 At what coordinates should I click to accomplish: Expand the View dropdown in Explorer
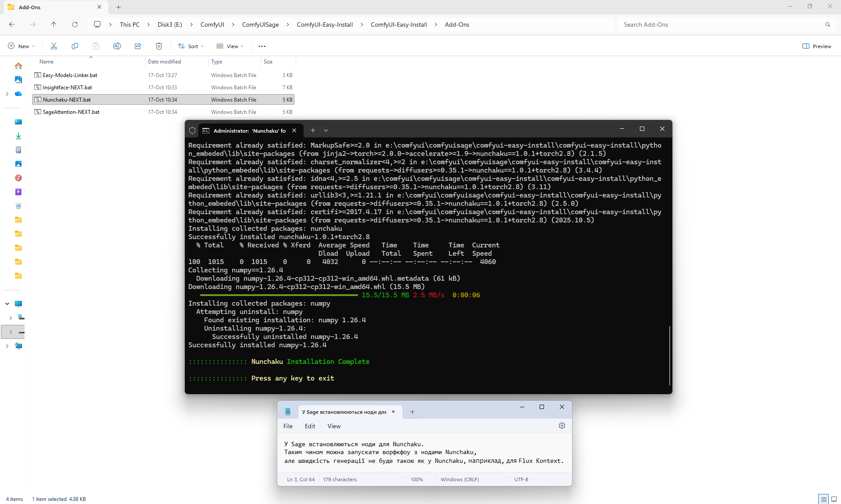coord(230,46)
